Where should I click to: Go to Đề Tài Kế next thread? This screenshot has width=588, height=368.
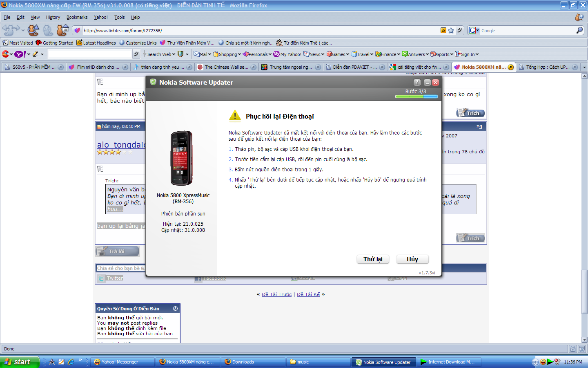(x=308, y=294)
